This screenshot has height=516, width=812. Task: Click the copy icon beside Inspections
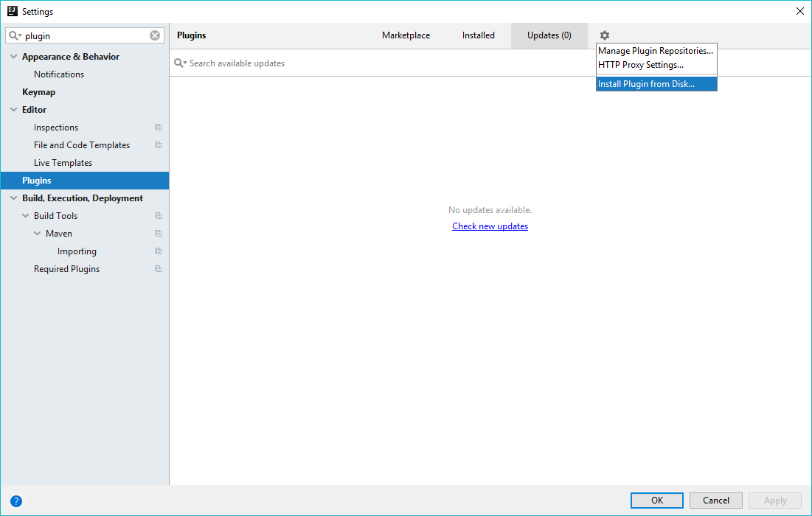[158, 128]
